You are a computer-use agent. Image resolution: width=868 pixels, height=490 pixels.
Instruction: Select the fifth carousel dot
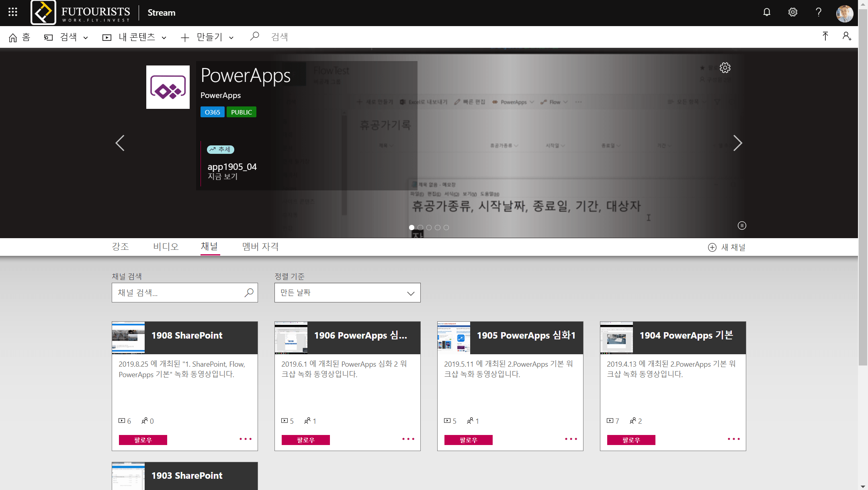pyautogui.click(x=446, y=227)
